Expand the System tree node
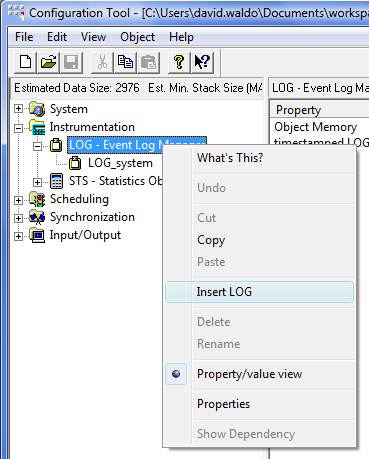Viewport: 369px width, 459px height. pos(19,109)
